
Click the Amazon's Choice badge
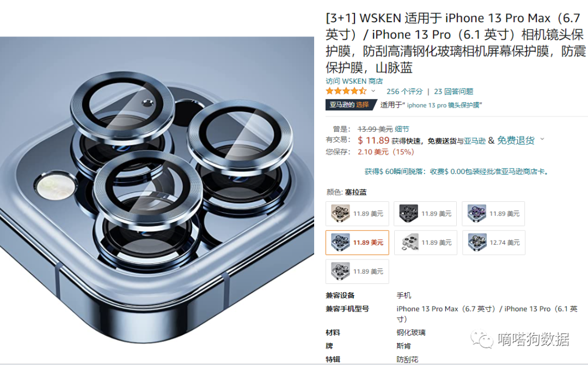(350, 105)
